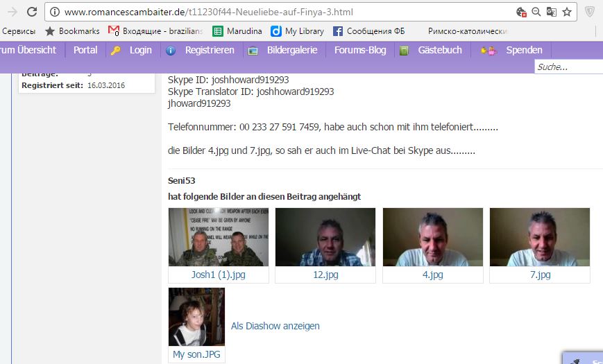This screenshot has height=364, width=603.
Task: Click the translate page icon
Action: [x=552, y=12]
